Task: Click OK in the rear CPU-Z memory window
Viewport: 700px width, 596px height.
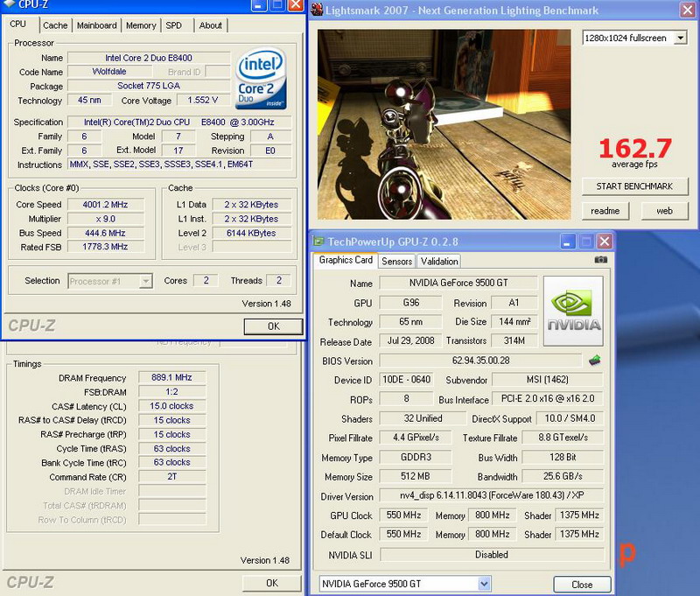Action: 272,583
